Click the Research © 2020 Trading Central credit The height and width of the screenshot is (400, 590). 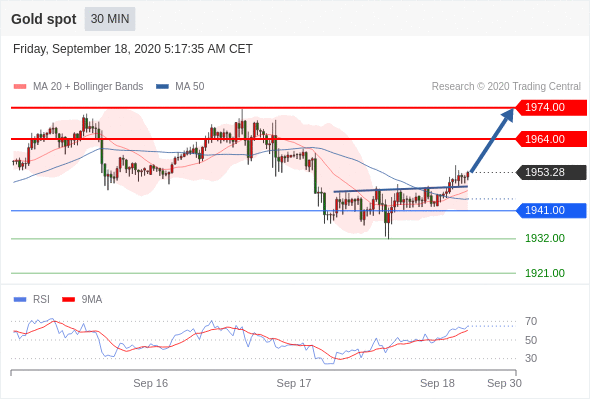[x=506, y=87]
